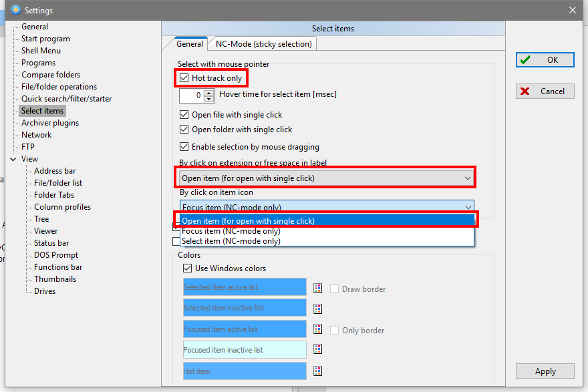
Task: Click the Hot item color swatch
Action: [x=245, y=371]
